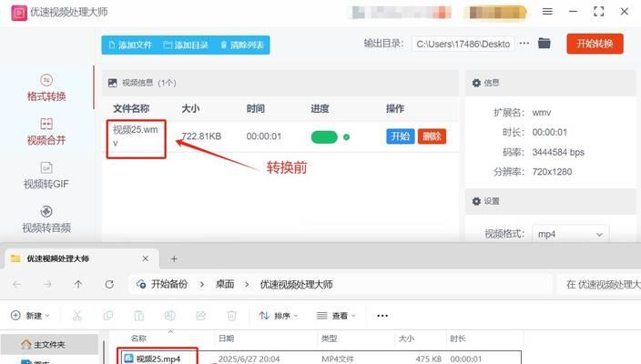Screen dimensions: 641x364
Task: Click the 清除列表 button
Action: (x=242, y=45)
